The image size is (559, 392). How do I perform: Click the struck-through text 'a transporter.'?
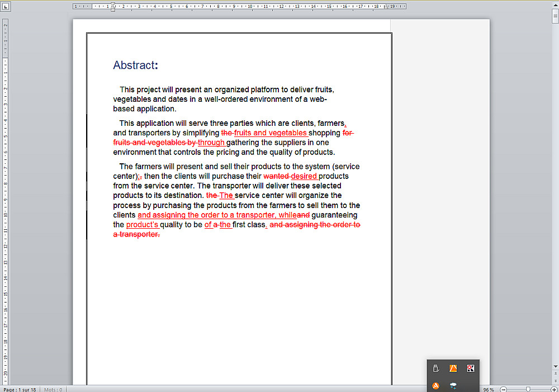(x=136, y=234)
